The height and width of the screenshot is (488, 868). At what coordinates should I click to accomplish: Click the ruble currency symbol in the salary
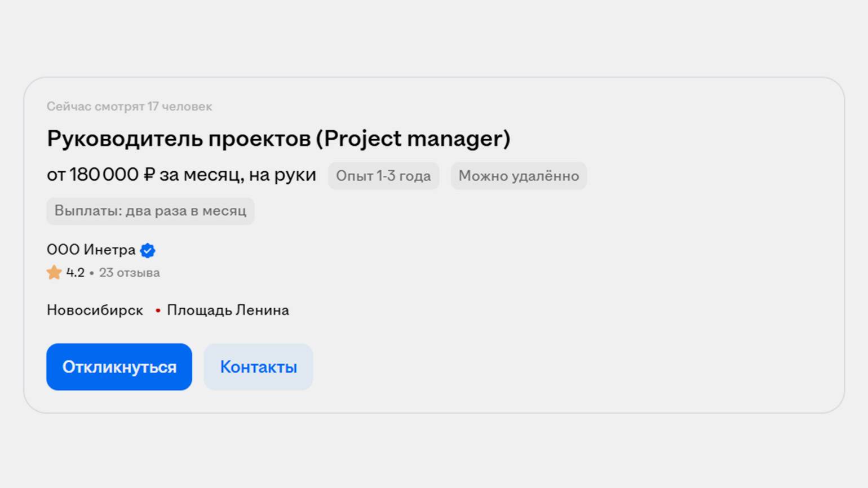coord(149,175)
